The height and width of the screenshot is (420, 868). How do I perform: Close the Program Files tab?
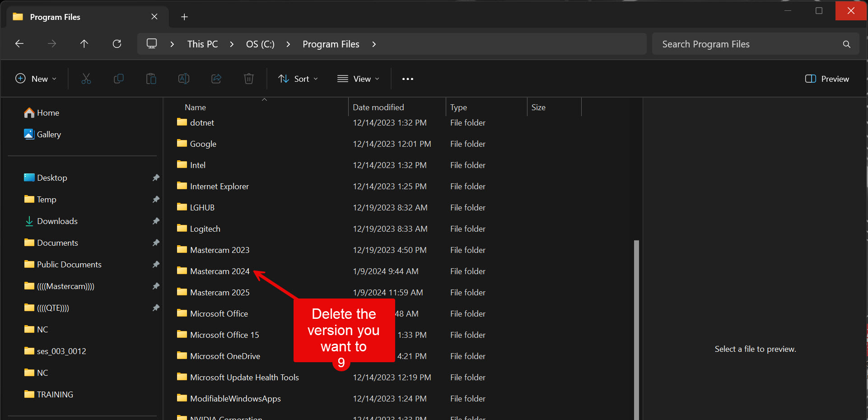(154, 17)
